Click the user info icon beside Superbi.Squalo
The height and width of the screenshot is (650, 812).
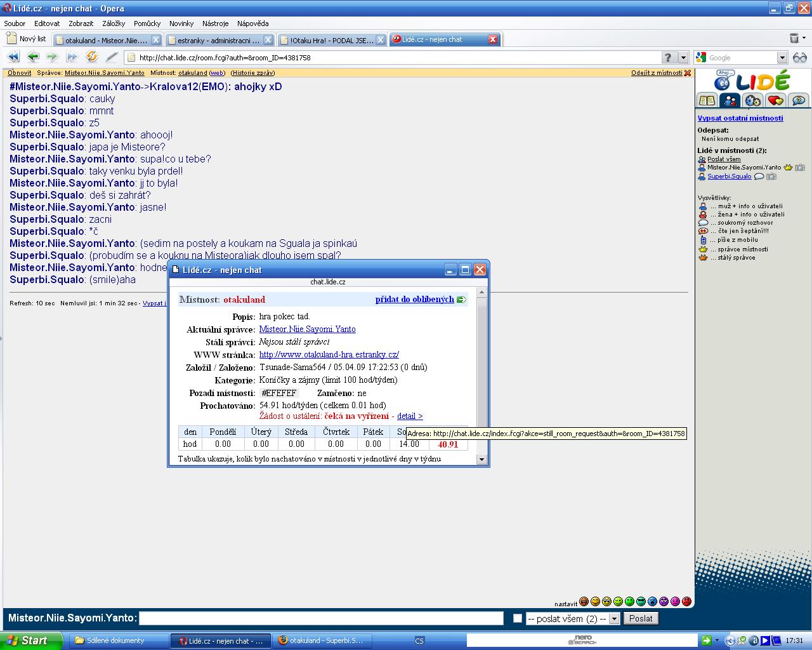[702, 176]
